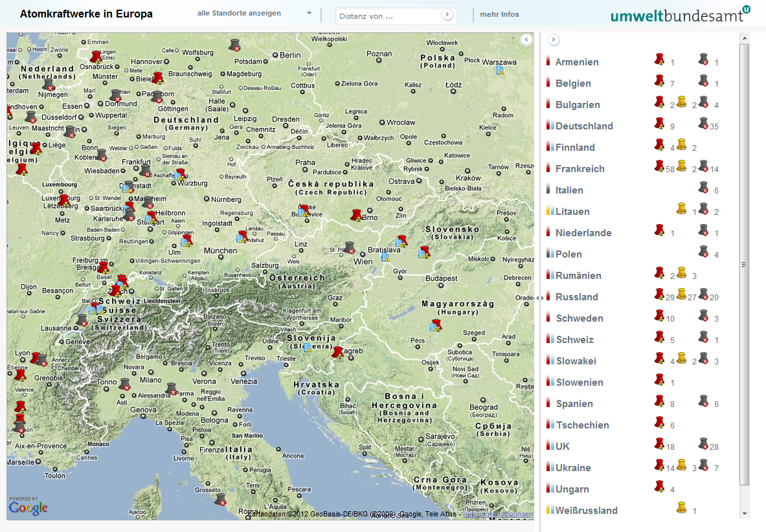The height and width of the screenshot is (532, 766).
Task: Select Belgien in the country list
Action: [x=573, y=83]
